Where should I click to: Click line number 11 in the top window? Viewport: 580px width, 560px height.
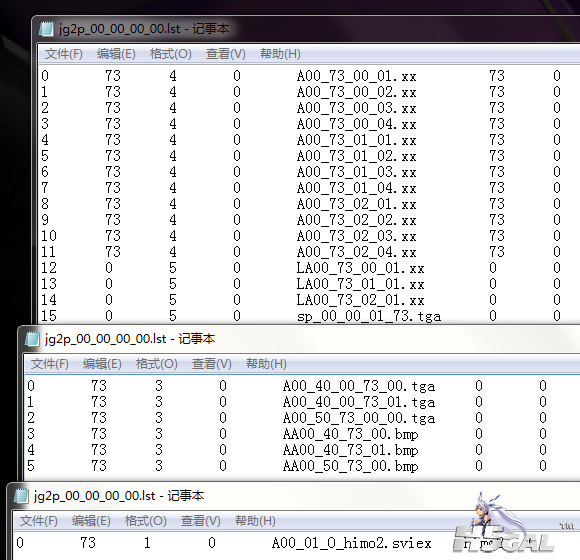[48, 252]
